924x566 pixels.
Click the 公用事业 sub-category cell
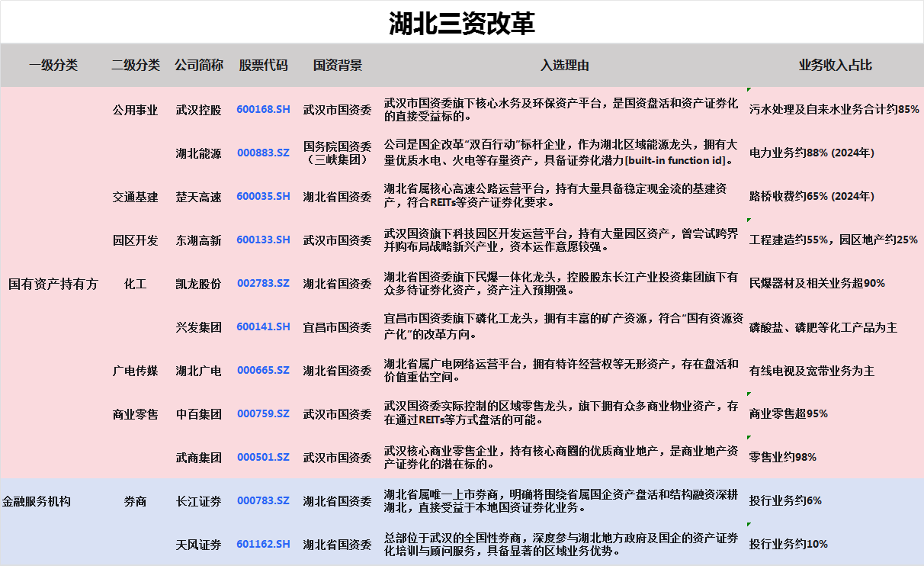136,110
